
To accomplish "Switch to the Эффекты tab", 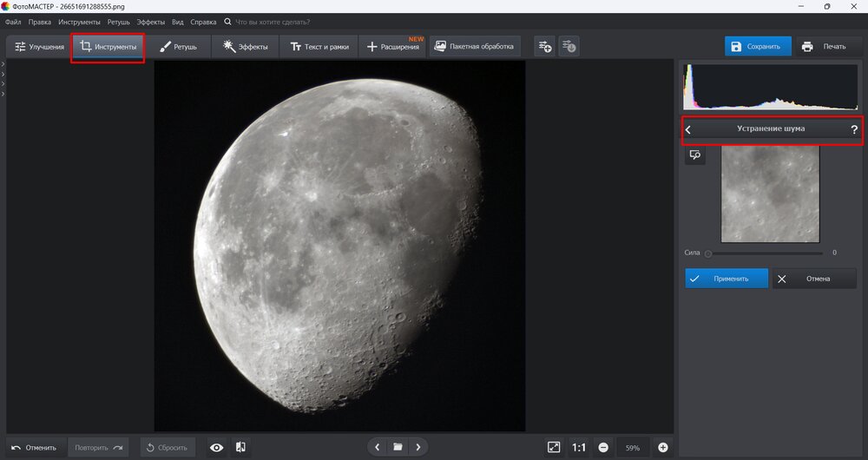I will [245, 46].
